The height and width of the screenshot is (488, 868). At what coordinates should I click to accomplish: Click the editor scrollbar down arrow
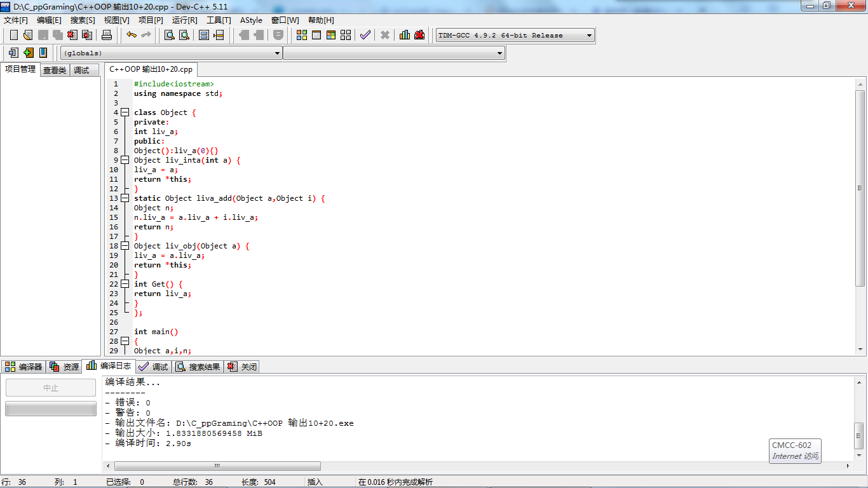pos(860,349)
